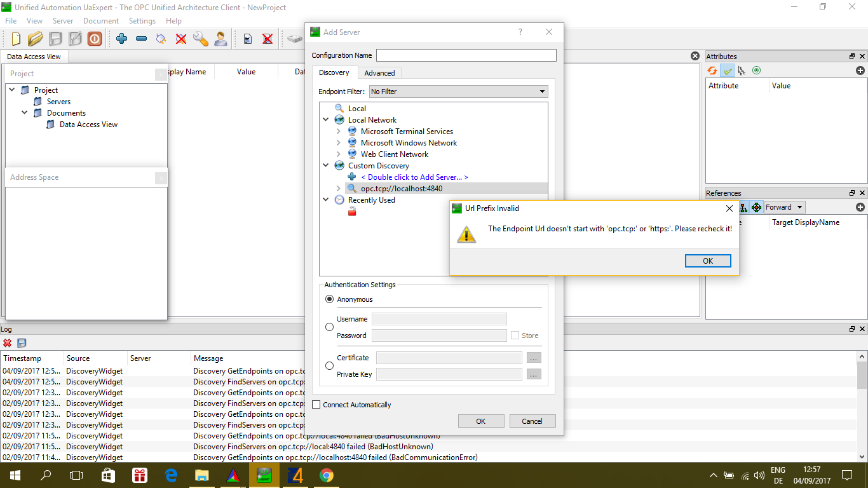Click the Save Project floppy icon

[55, 39]
